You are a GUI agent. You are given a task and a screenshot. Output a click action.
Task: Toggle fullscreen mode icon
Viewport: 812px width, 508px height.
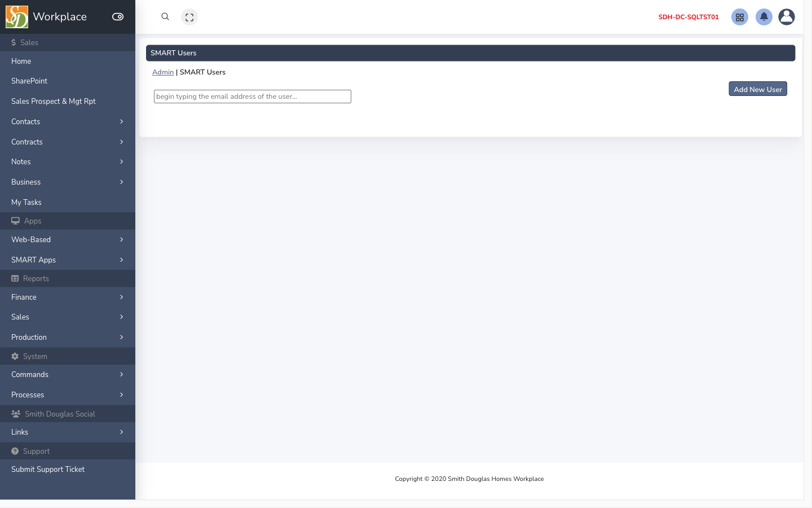pyautogui.click(x=189, y=17)
